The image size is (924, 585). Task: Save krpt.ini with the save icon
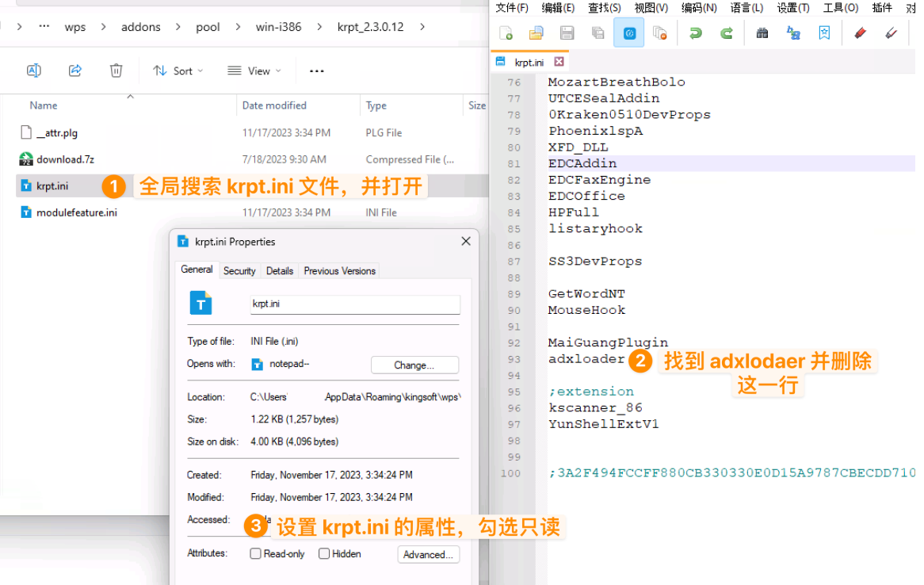pos(566,32)
